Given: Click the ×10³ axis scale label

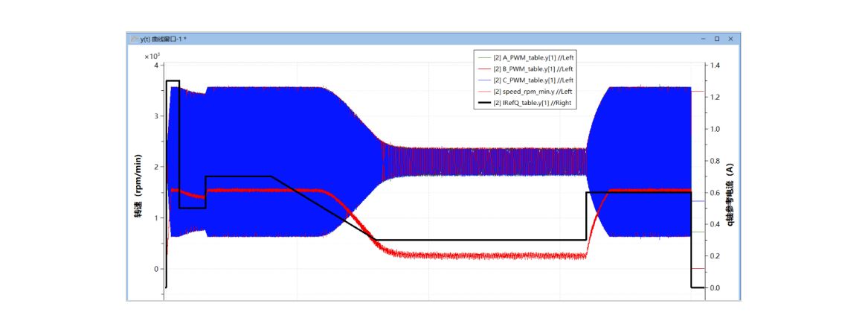Looking at the screenshot, I should click(152, 57).
